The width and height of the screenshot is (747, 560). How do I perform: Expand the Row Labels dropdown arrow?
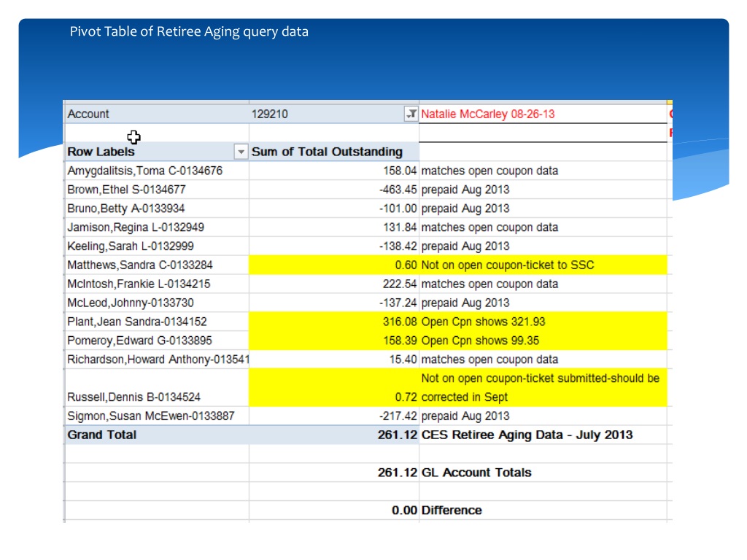(241, 152)
